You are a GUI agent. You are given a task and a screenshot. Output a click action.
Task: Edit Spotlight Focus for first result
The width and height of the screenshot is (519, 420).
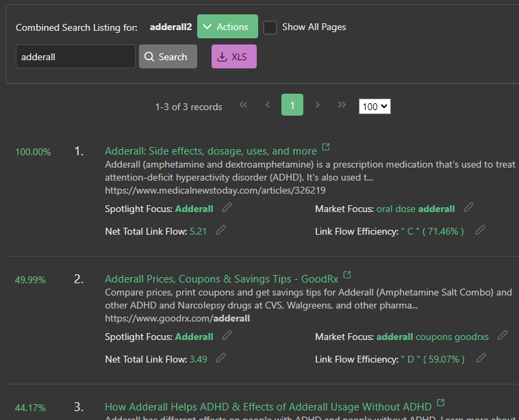point(227,208)
